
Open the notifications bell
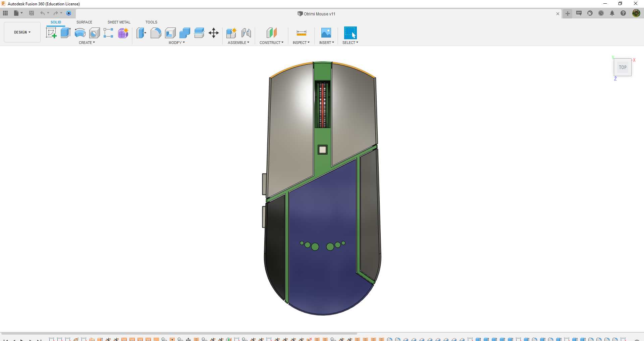click(x=612, y=13)
